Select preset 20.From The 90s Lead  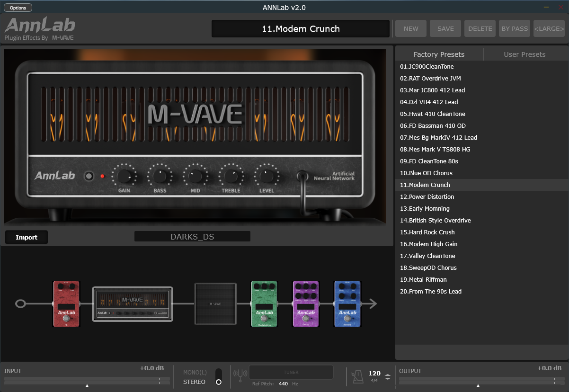pos(481,292)
